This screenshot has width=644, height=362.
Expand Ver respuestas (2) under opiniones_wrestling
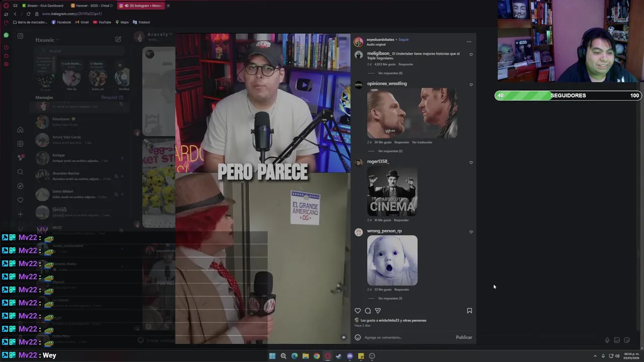390,151
